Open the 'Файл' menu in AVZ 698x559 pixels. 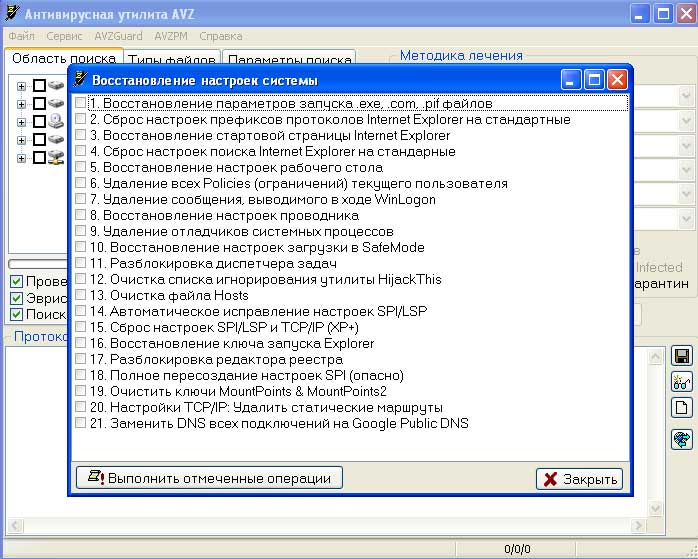(21, 36)
